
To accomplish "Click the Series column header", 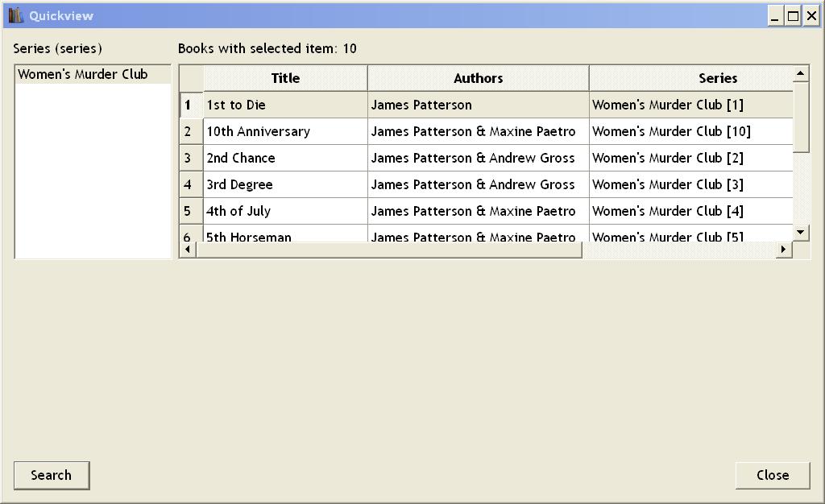I will click(717, 78).
